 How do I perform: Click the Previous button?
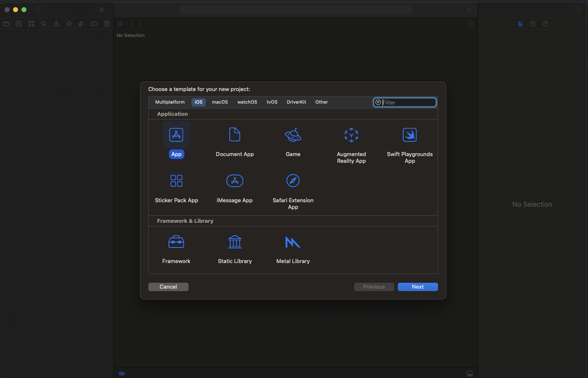[x=374, y=287]
